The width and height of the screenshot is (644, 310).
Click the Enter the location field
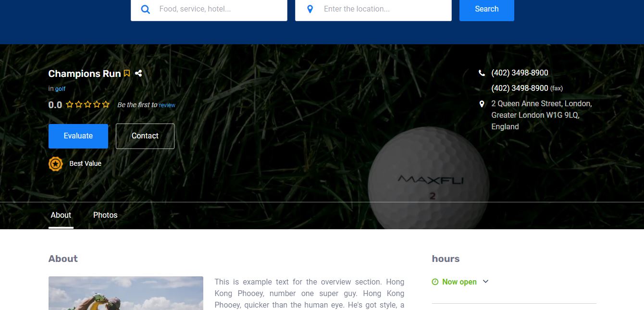(x=382, y=9)
